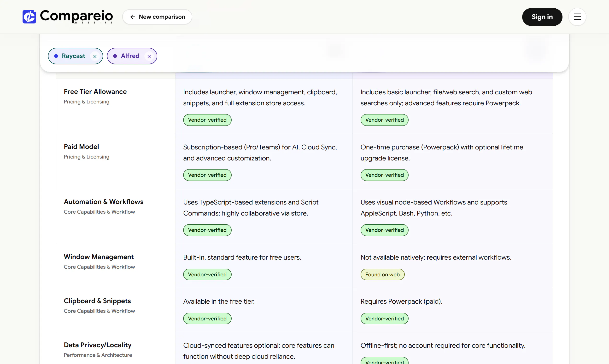Click Core Capabilities & Workflow under Window Management
Screen dimensions: 609x364
(99, 267)
